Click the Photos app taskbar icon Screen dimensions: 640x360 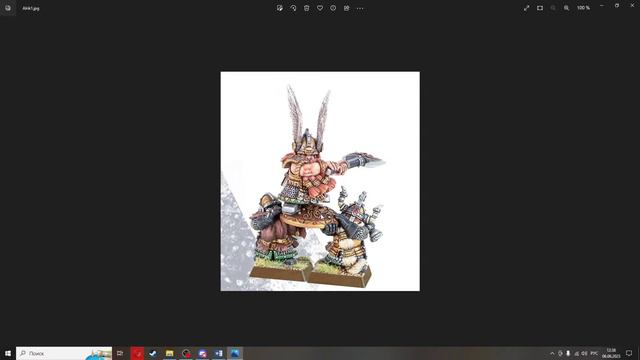(x=235, y=353)
